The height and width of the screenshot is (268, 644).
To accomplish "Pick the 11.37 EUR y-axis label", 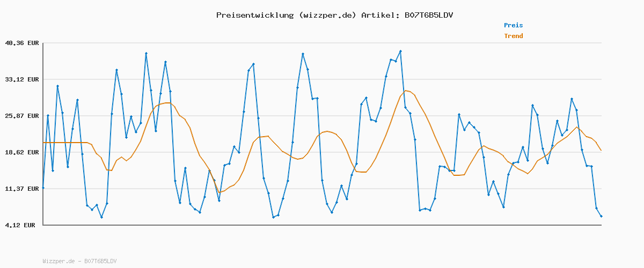I will tap(21, 189).
